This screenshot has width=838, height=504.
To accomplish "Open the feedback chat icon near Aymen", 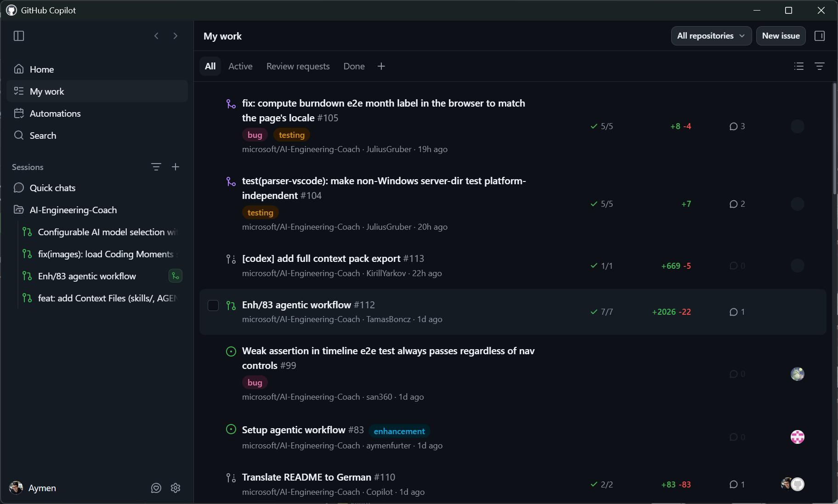I will tap(156, 488).
